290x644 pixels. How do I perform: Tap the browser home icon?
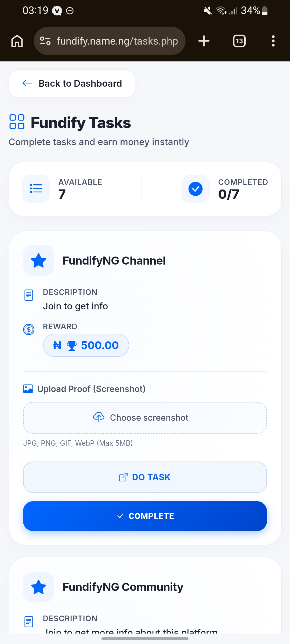(17, 41)
